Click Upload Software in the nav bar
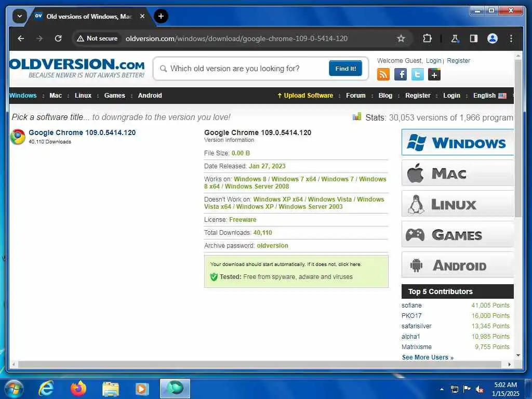Viewport: 532px width, 399px height. [305, 96]
